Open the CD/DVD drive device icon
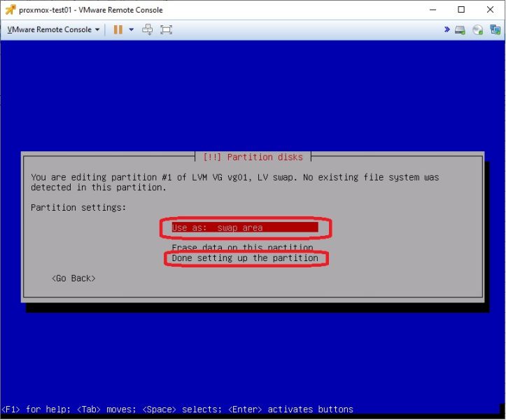The height and width of the screenshot is (420, 506). [x=477, y=30]
